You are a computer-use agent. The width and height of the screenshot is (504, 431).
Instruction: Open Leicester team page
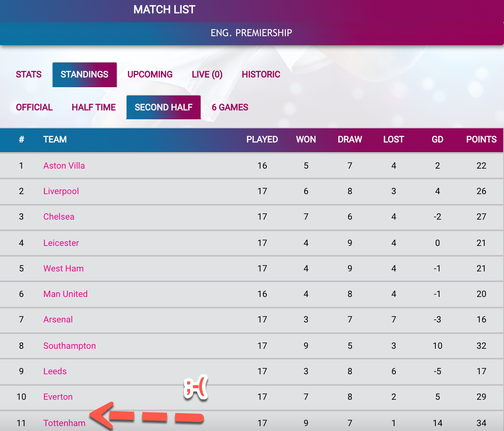pyautogui.click(x=61, y=243)
